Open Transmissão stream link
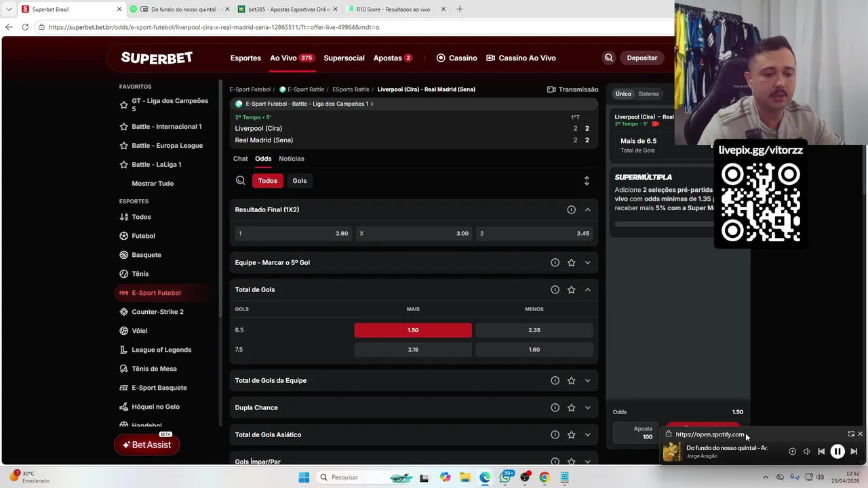The image size is (868, 488). click(572, 89)
